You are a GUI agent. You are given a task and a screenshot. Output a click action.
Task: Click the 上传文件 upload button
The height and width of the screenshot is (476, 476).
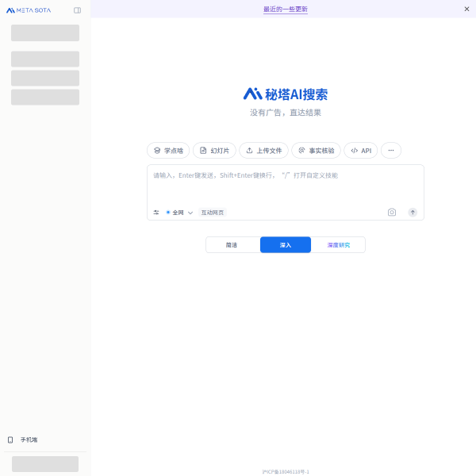(264, 151)
